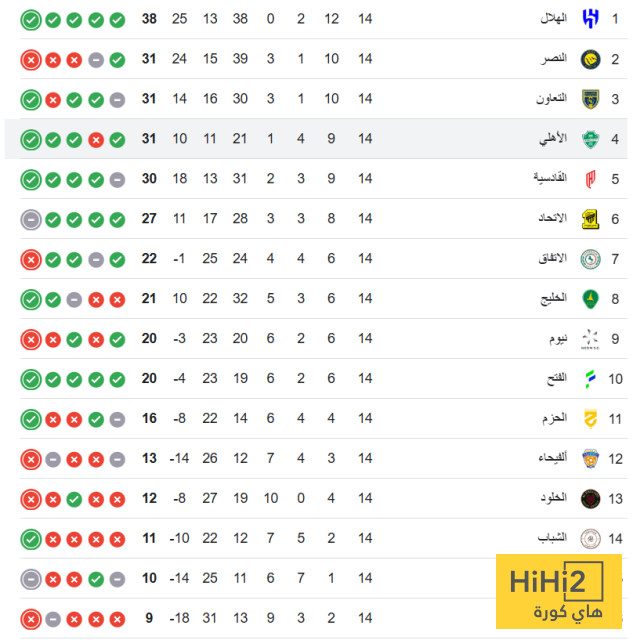Click the Al-Ittihad yellow-black crest
The width and height of the screenshot is (633, 640).
(x=590, y=219)
